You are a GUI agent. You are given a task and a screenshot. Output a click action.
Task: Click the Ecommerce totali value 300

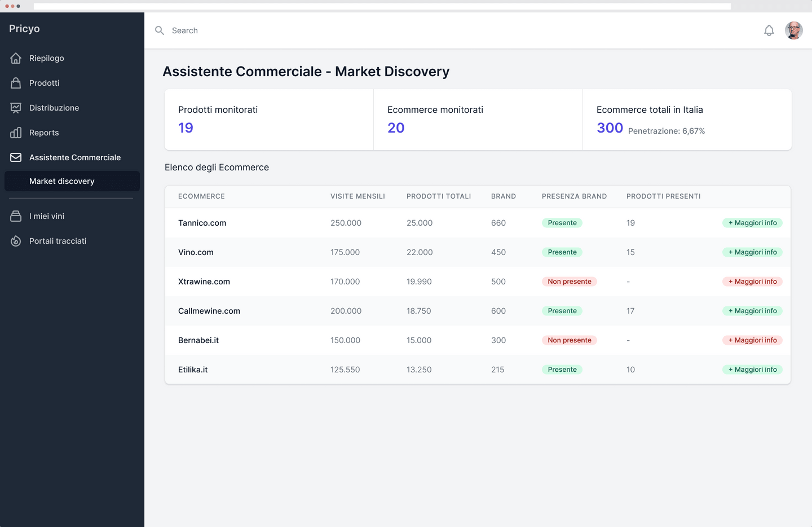click(x=610, y=128)
